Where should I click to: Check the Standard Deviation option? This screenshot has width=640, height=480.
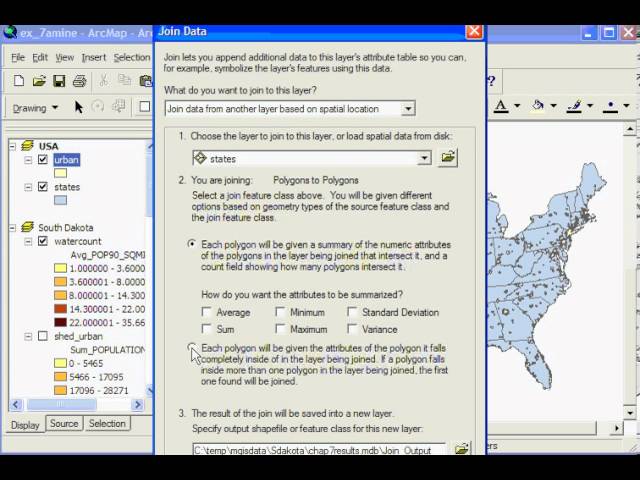point(352,312)
